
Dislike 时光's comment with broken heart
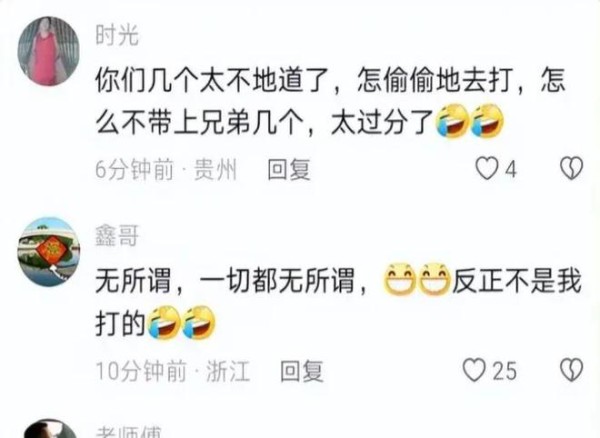(x=572, y=168)
